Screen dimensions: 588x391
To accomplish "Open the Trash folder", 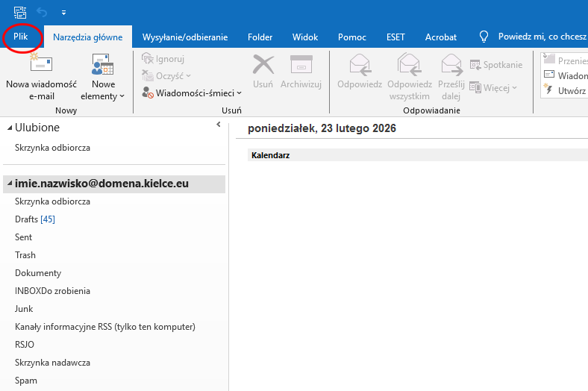I will [25, 255].
